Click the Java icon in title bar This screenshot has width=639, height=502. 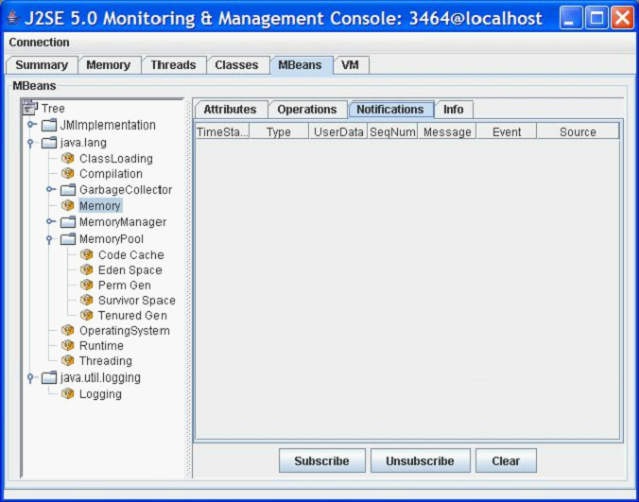[13, 18]
